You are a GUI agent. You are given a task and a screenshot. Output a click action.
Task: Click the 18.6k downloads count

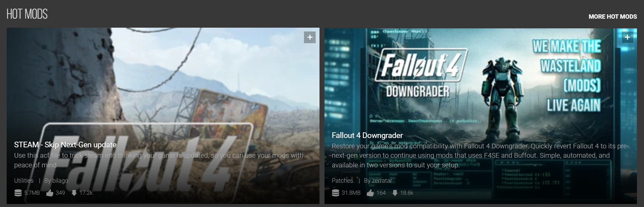pyautogui.click(x=407, y=193)
